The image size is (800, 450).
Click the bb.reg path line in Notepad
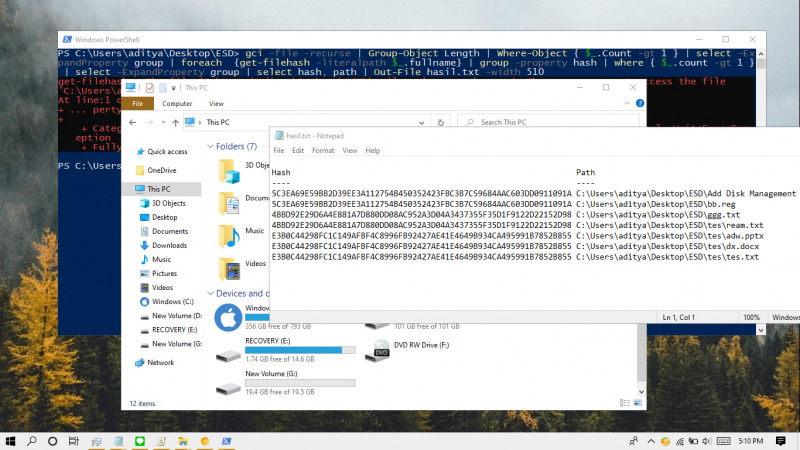656,204
